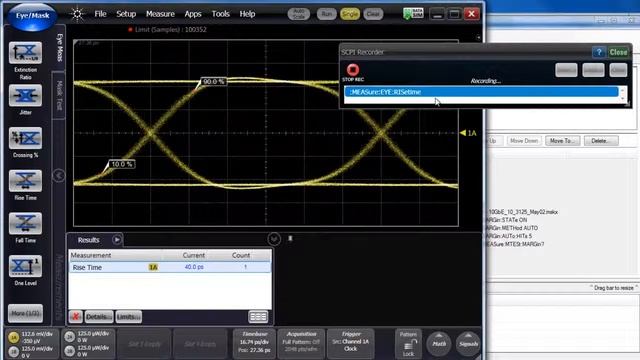
Task: Toggle channel 2B button
Action: pos(69,351)
